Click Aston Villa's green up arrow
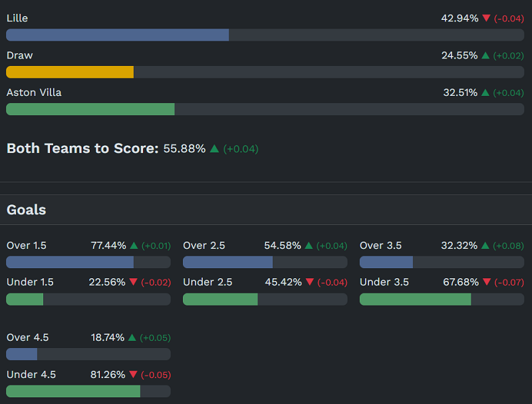The height and width of the screenshot is (404, 532). [485, 93]
